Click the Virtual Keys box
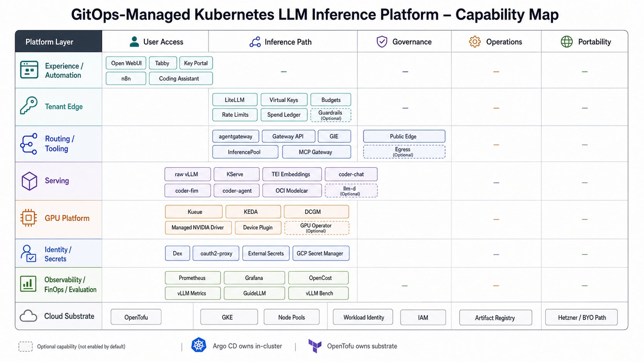The width and height of the screenshot is (644, 362). click(284, 100)
